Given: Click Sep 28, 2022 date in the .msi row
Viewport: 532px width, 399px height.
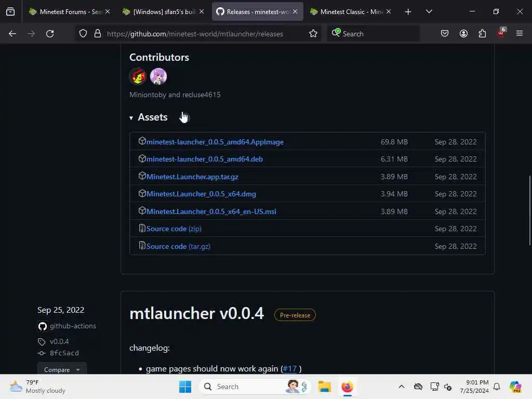Looking at the screenshot, I should click(456, 212).
